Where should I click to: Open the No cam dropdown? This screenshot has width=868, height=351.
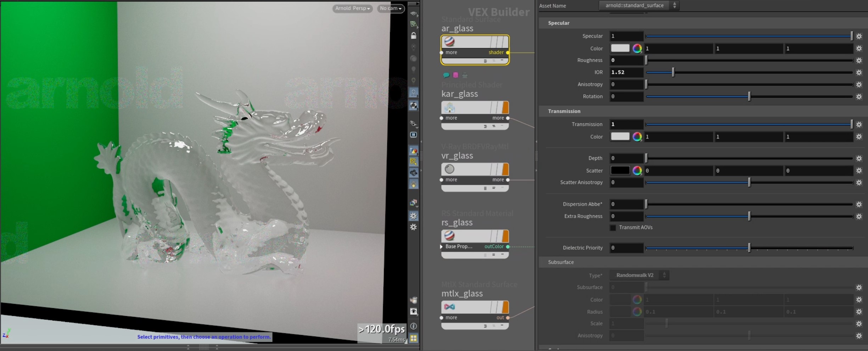coord(390,8)
